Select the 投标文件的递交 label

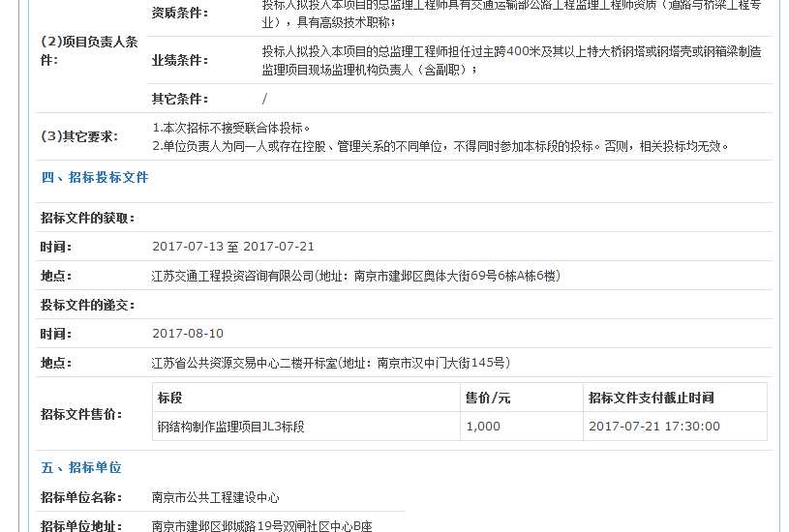tap(88, 305)
